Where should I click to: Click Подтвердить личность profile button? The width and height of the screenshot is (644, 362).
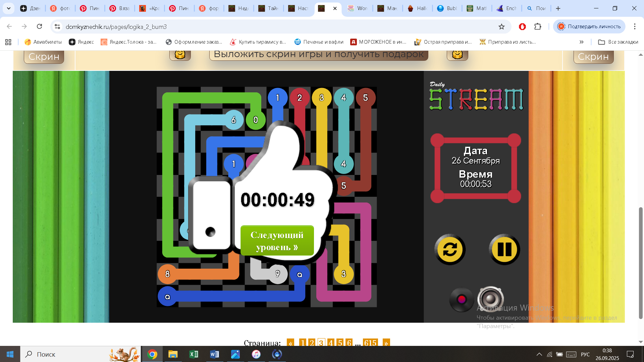point(589,27)
